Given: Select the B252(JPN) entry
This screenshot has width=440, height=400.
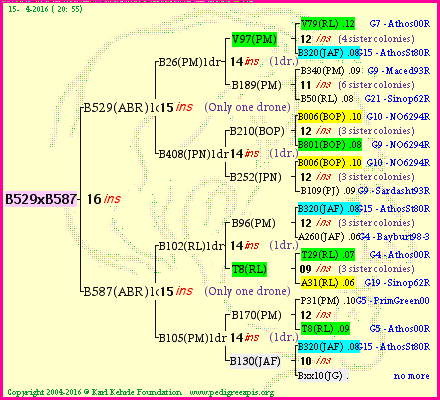Looking at the screenshot, I should (255, 177).
